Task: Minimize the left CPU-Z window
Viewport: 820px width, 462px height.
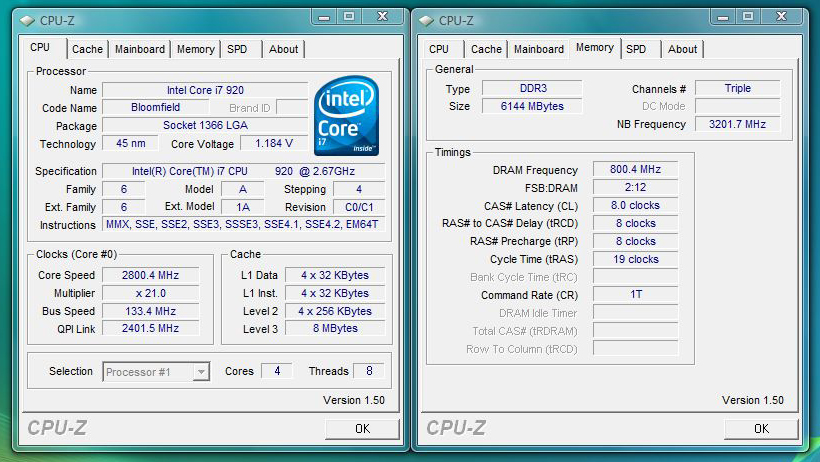Action: tap(324, 17)
